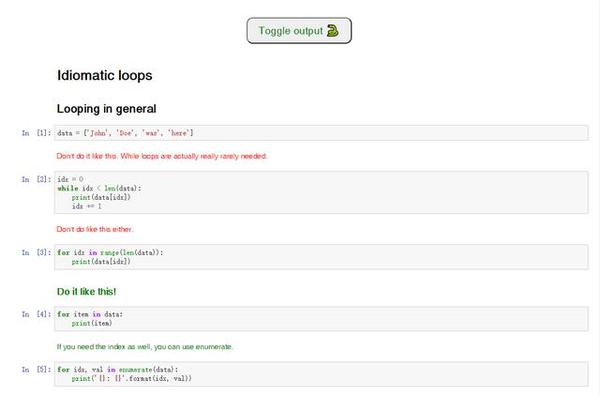
Task: Click the snake icon on Toggle output
Action: [x=333, y=31]
